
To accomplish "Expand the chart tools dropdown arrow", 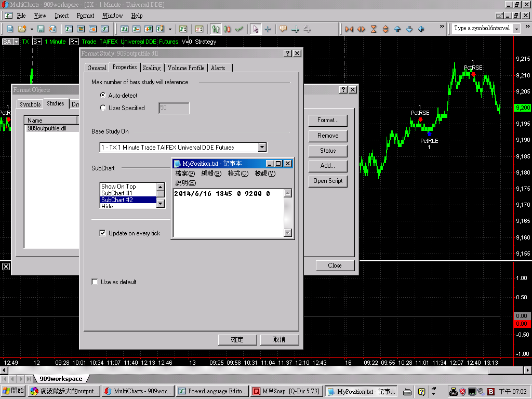I will (x=170, y=29).
